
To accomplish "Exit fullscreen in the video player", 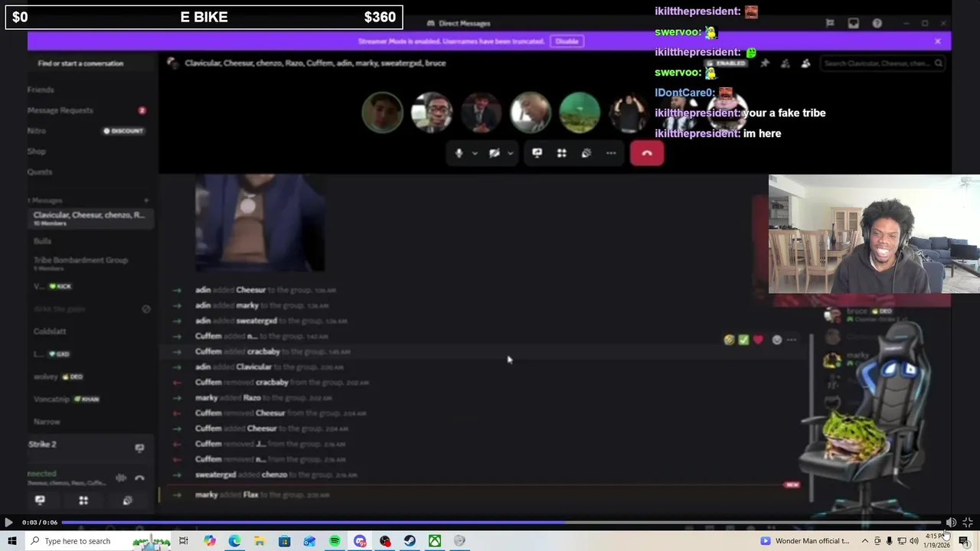I will pyautogui.click(x=968, y=523).
